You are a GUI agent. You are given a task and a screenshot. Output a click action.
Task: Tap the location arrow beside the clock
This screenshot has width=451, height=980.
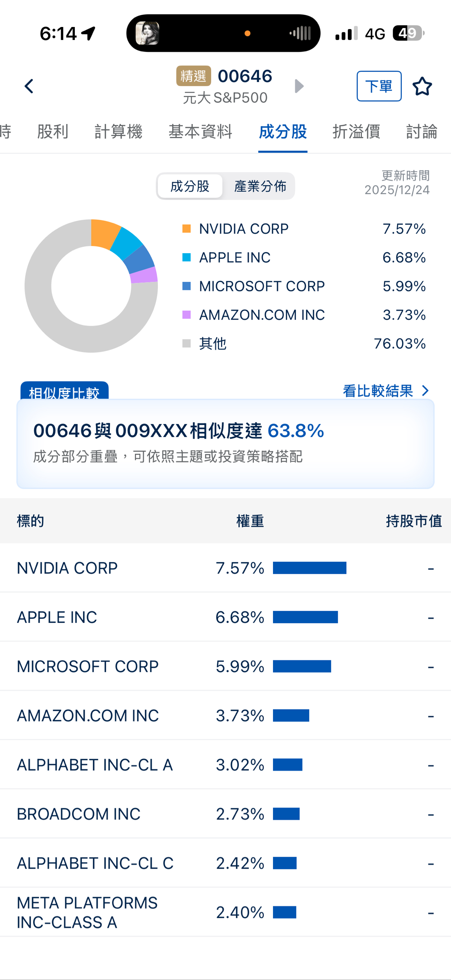tap(88, 33)
